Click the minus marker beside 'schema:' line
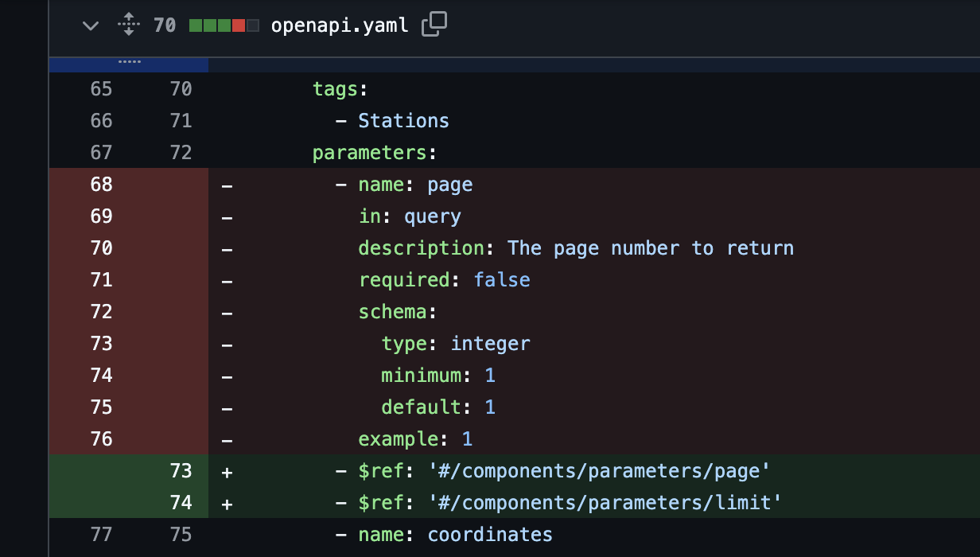Screen dimensions: 980x557 (x=227, y=312)
